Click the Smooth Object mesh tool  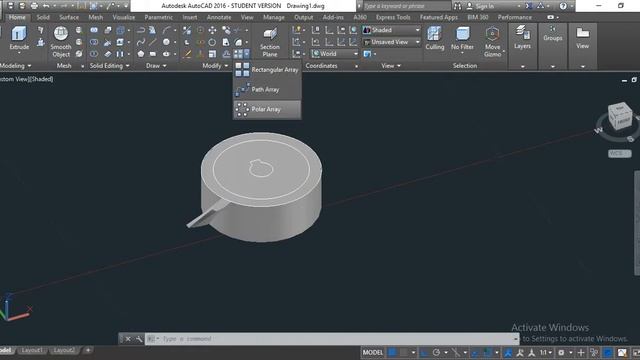click(x=61, y=42)
